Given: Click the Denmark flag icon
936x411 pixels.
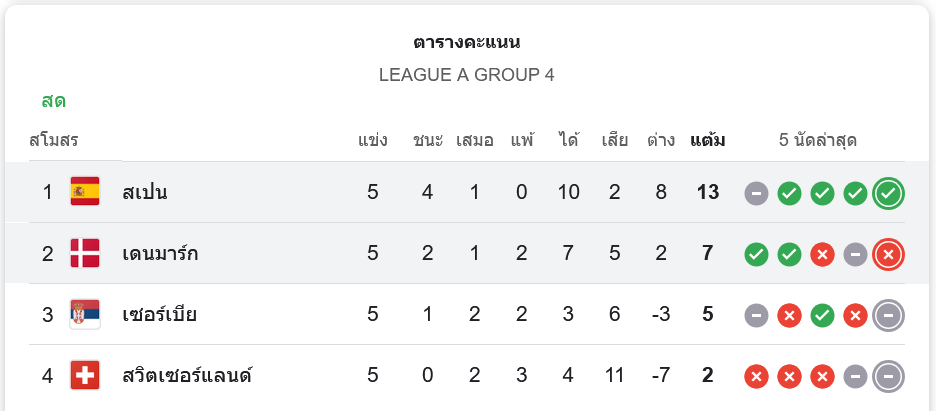Looking at the screenshot, I should pyautogui.click(x=85, y=253).
